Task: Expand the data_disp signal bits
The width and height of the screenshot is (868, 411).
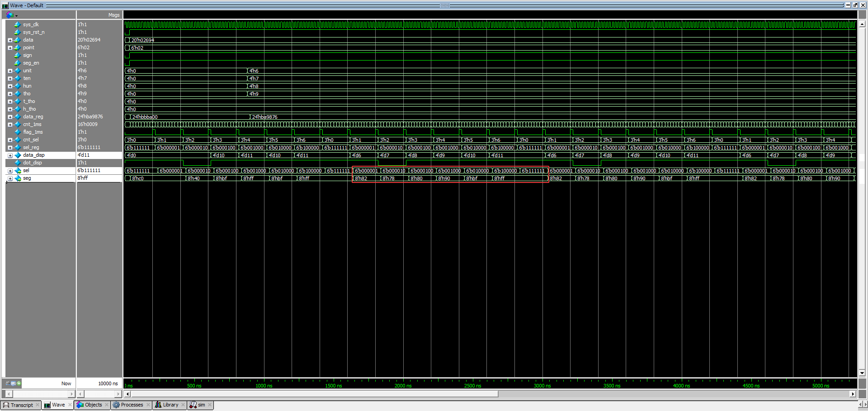Action: (10, 155)
